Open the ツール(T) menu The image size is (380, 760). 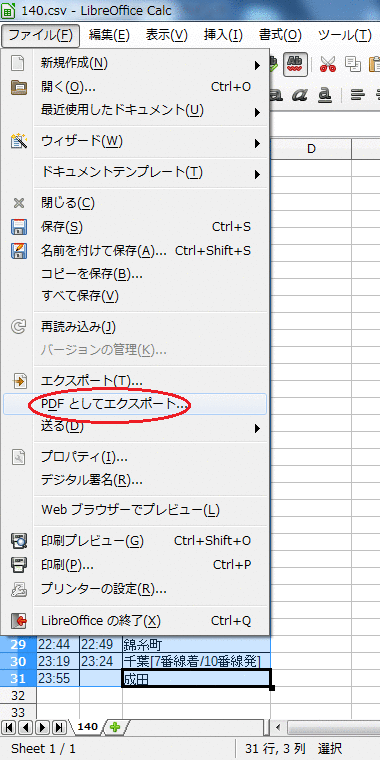point(345,35)
